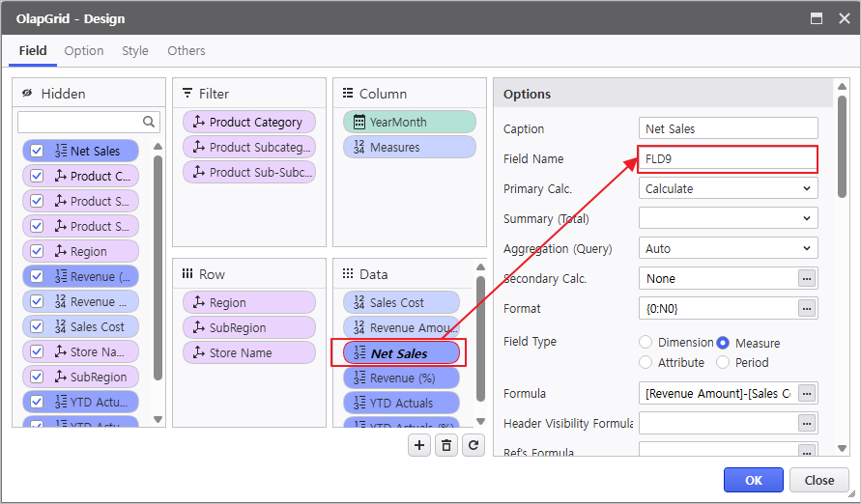This screenshot has width=861, height=504.
Task: Open the Secondary Calc. ellipsis button
Action: (x=807, y=278)
